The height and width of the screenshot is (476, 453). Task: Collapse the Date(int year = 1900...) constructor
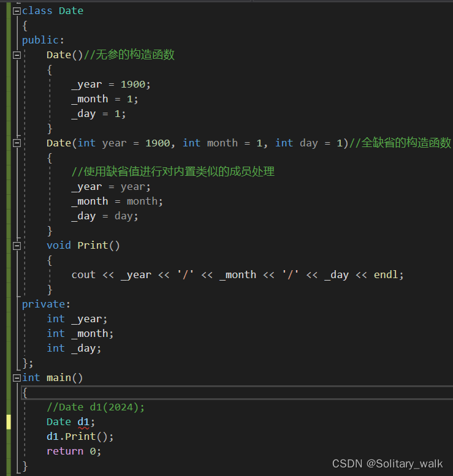[17, 143]
